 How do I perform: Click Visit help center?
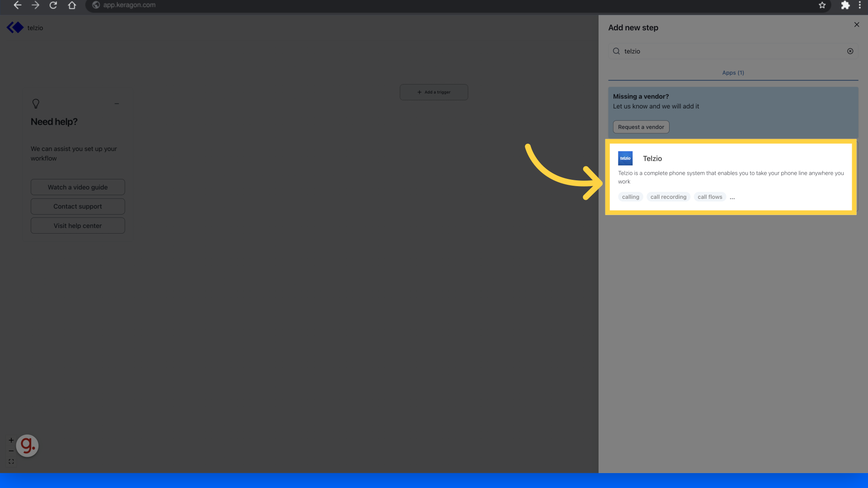(x=78, y=225)
